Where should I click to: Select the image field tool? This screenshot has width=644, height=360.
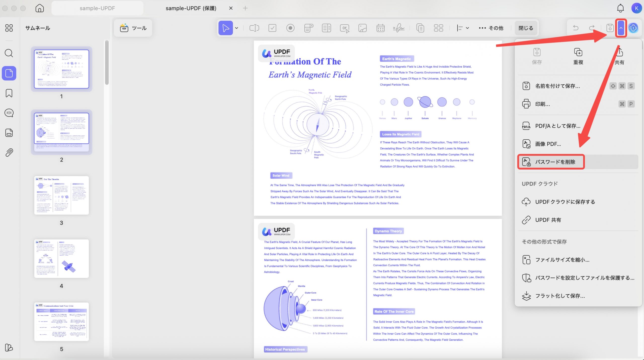[x=363, y=28]
